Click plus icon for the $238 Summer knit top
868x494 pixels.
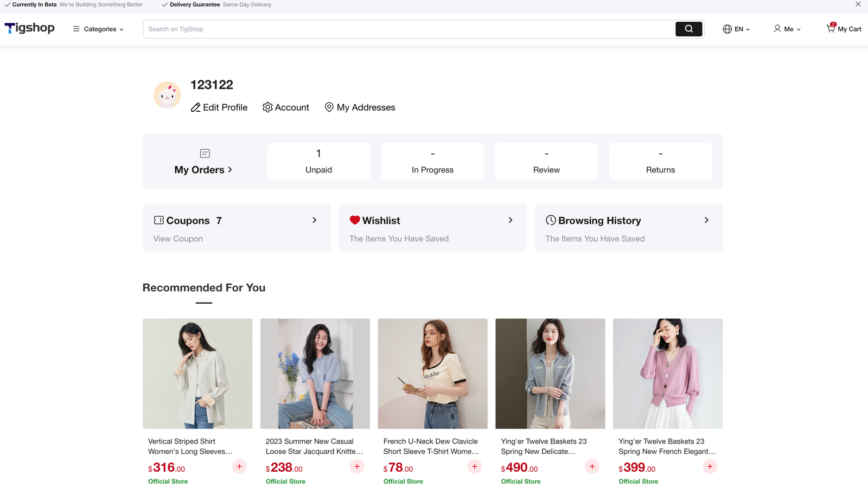[x=357, y=466]
